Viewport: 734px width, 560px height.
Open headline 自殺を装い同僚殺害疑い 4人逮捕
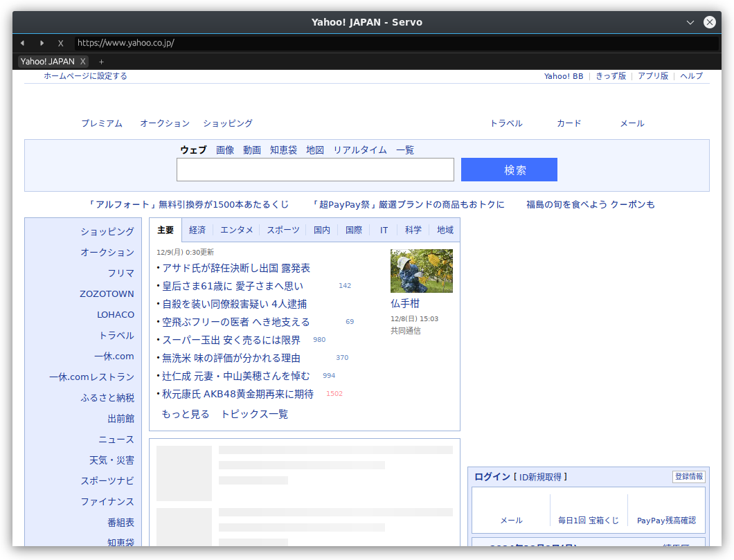[234, 304]
